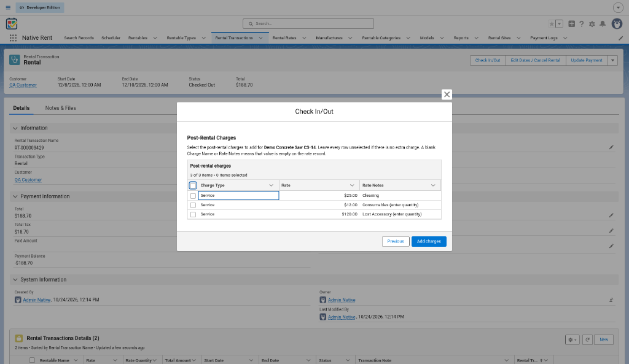The height and width of the screenshot is (364, 629).
Task: Click the Previous button
Action: tap(396, 241)
